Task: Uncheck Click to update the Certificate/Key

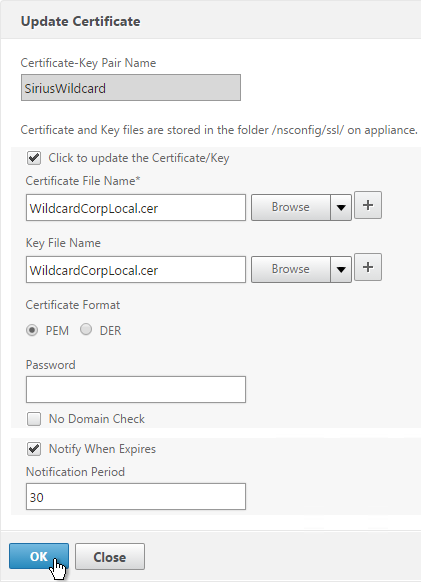Action: pyautogui.click(x=34, y=158)
